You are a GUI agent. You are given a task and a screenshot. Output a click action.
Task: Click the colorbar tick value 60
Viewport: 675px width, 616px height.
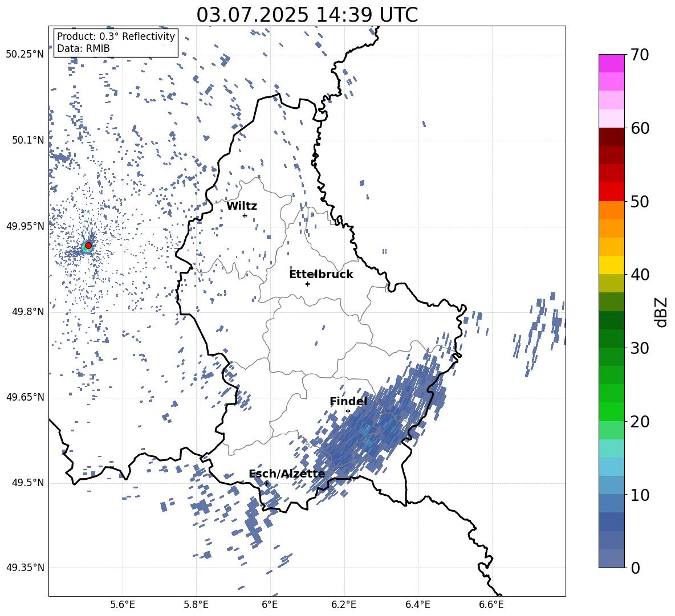point(640,128)
